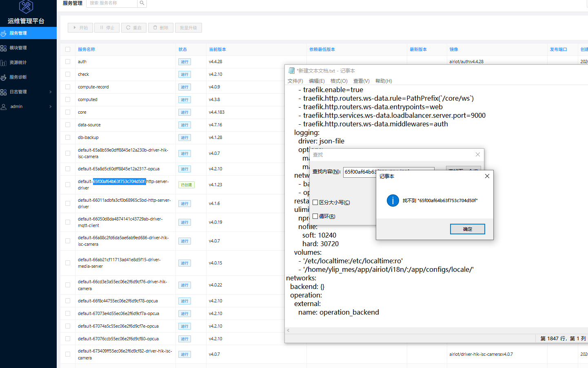
Task: Click the 删除 delete button
Action: coord(161,28)
